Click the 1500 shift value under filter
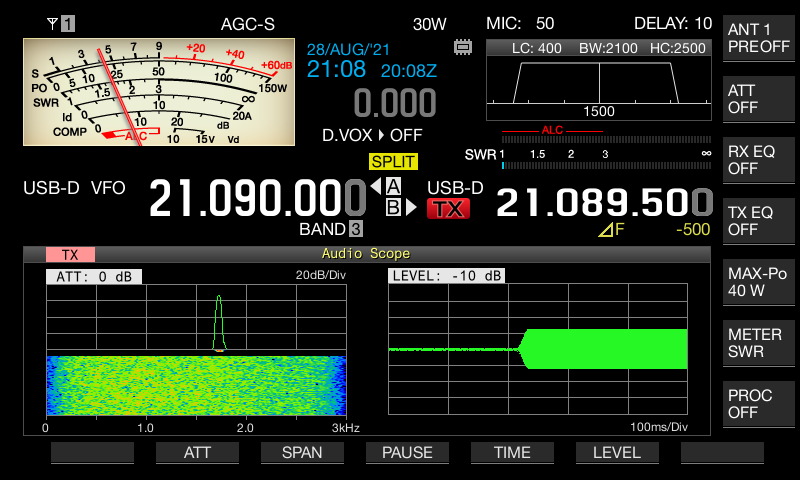The height and width of the screenshot is (480, 800). click(x=599, y=112)
